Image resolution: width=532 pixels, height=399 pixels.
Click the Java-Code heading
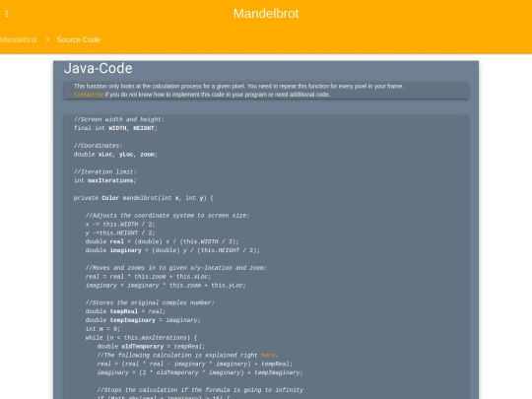(99, 68)
